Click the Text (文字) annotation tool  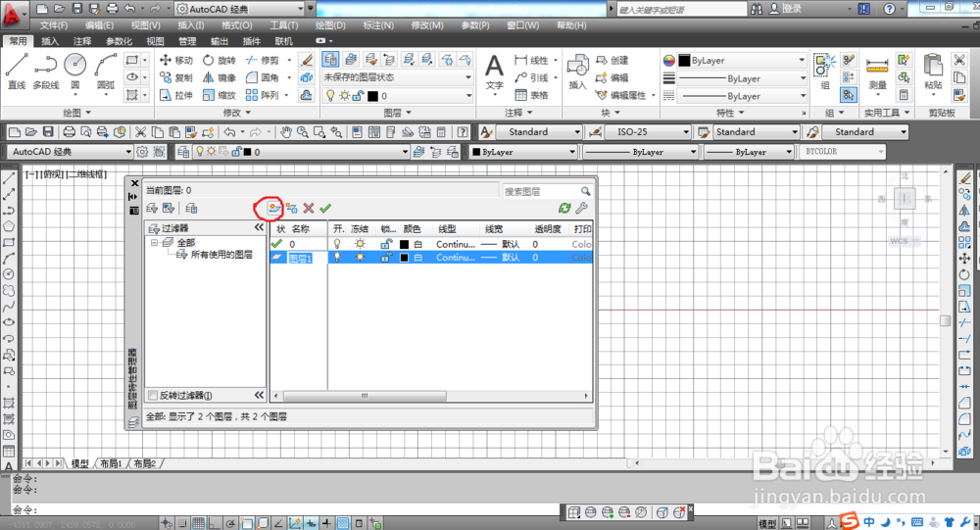(494, 72)
